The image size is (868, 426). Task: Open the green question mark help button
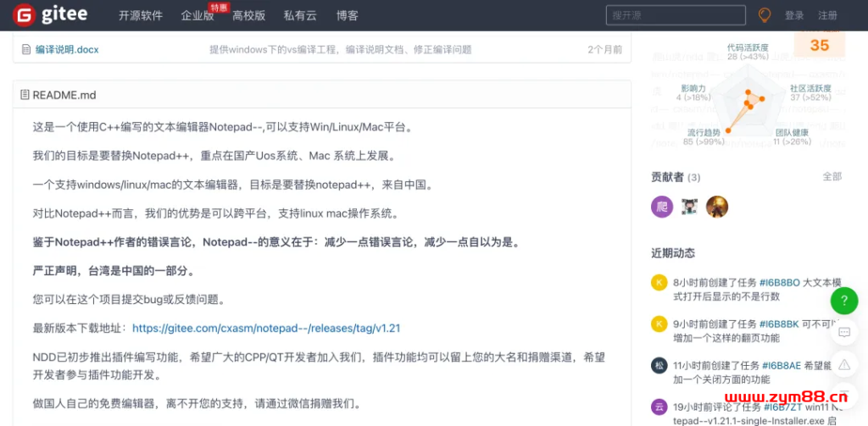click(x=844, y=301)
